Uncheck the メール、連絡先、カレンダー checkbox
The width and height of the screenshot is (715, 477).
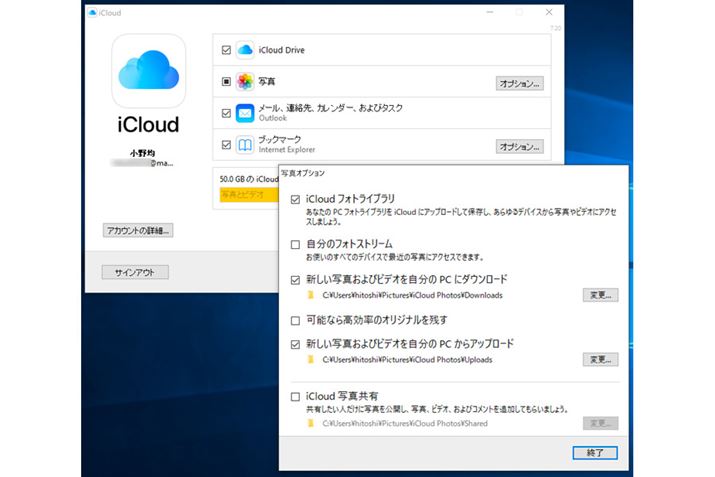226,113
